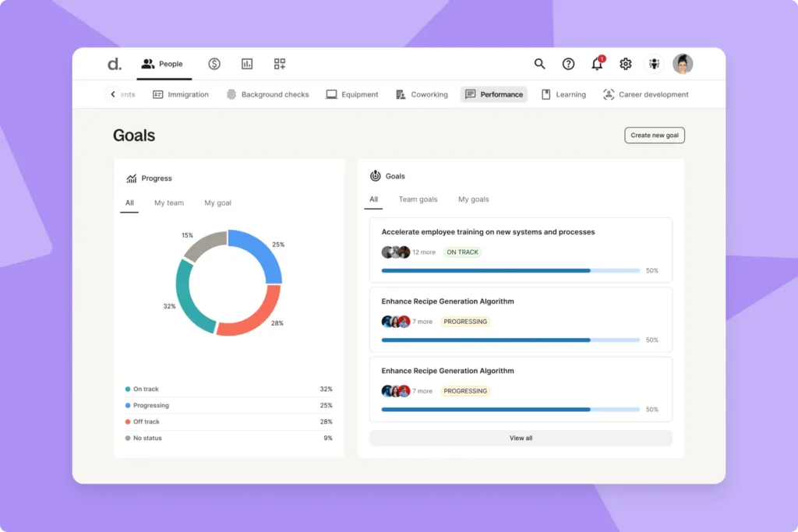
Task: Select the All progress filter
Action: pos(129,203)
